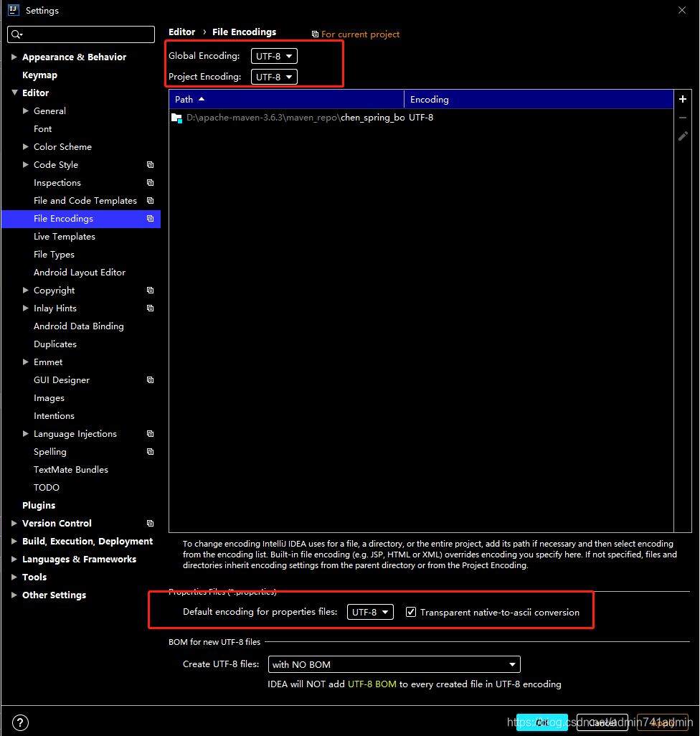Click the edit pencil icon
The image size is (700, 736).
click(683, 136)
